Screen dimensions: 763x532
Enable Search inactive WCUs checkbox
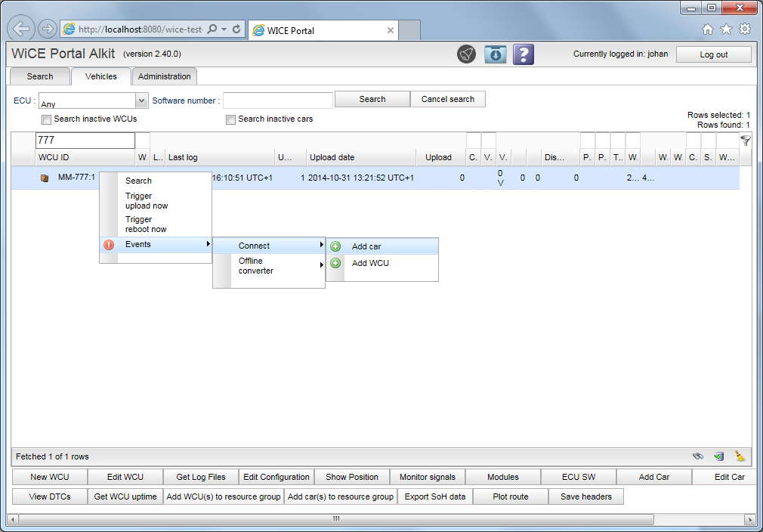point(47,119)
